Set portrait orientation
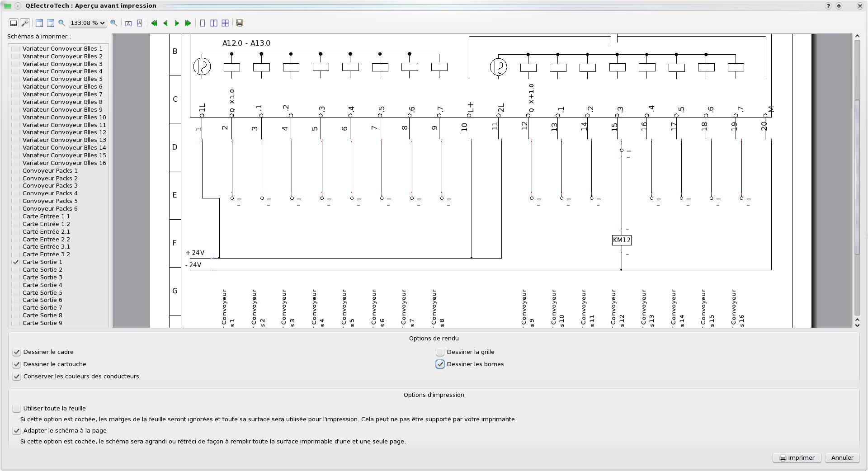 point(140,23)
